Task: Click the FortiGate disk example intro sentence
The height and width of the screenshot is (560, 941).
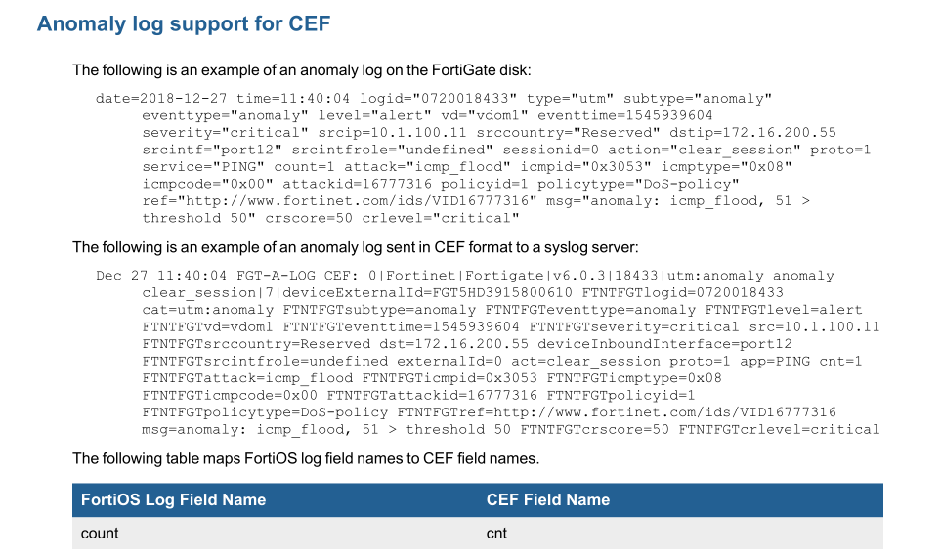Action: click(x=301, y=71)
